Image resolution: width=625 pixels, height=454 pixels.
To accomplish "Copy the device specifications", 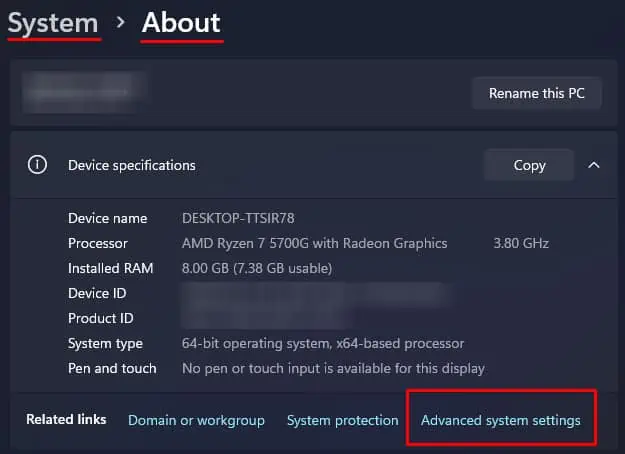I will pyautogui.click(x=529, y=165).
